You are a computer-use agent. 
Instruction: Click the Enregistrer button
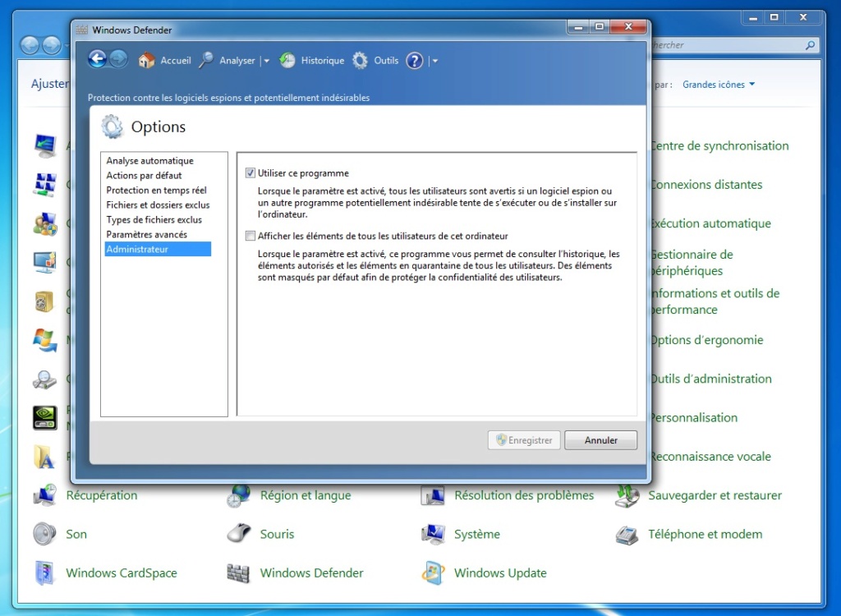coord(524,440)
